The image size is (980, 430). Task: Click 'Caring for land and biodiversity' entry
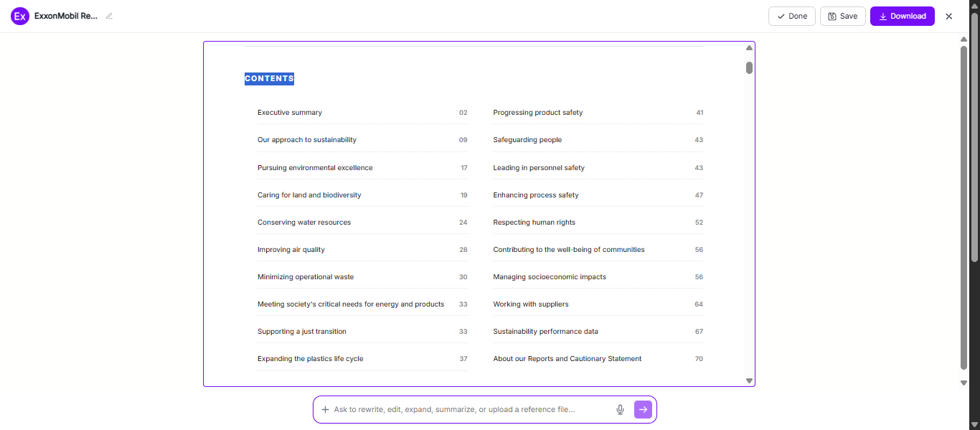click(x=309, y=195)
